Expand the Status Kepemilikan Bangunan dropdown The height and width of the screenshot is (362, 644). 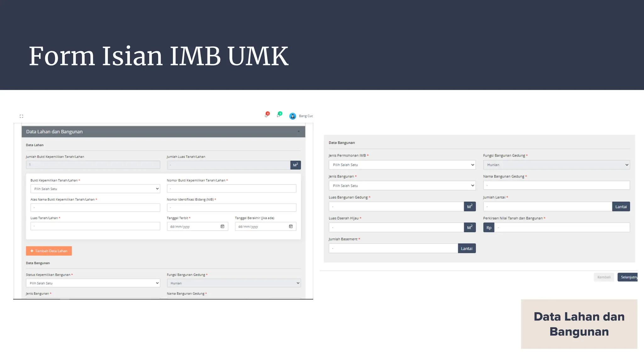[93, 283]
